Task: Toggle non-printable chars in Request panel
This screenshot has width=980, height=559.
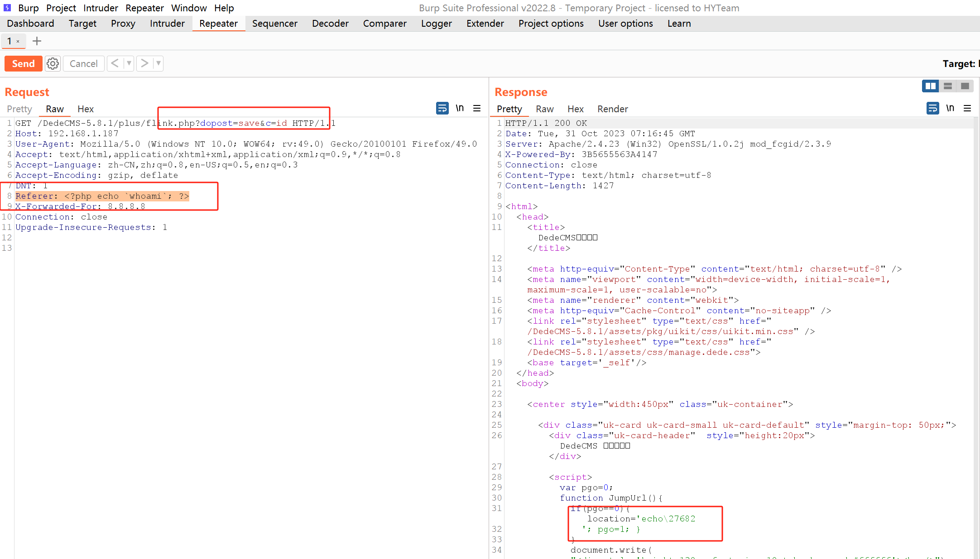Action: [x=460, y=108]
